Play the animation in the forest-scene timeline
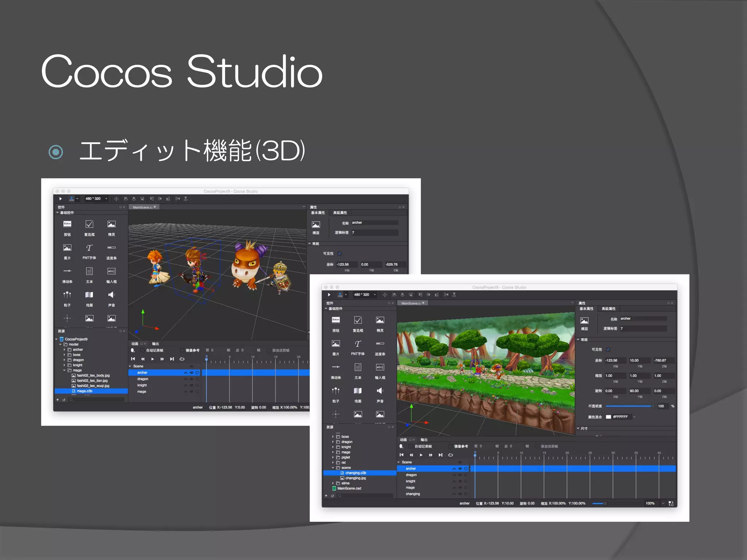747x560 pixels. point(421,455)
